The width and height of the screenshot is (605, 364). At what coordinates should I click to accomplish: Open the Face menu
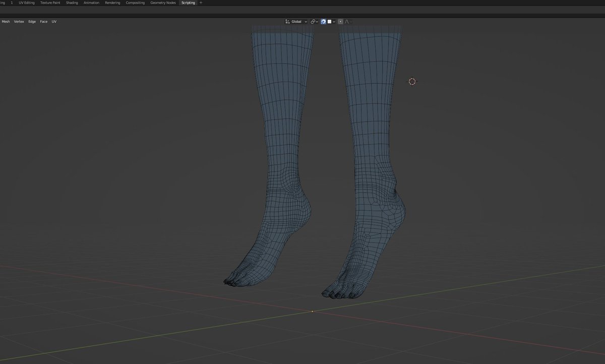(44, 22)
